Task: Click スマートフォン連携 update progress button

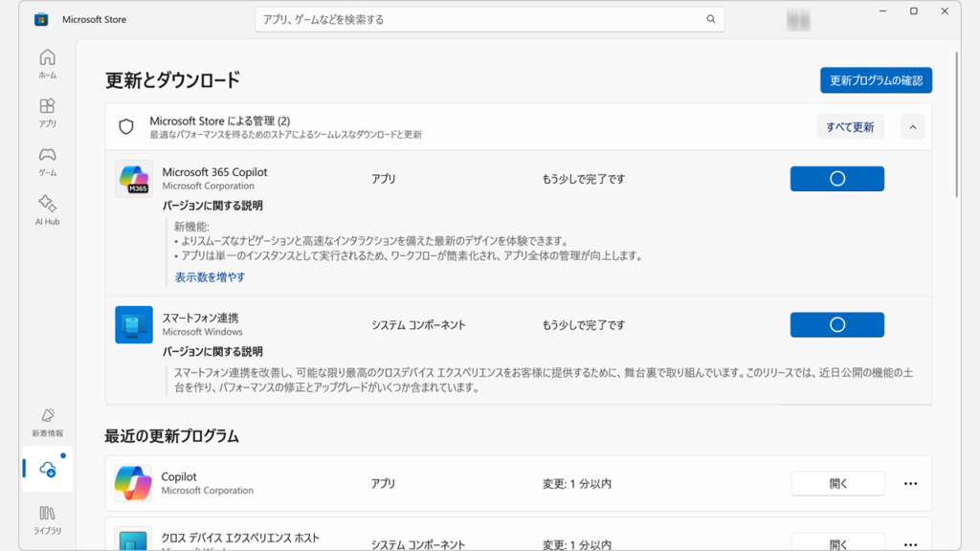Action: pyautogui.click(x=836, y=325)
